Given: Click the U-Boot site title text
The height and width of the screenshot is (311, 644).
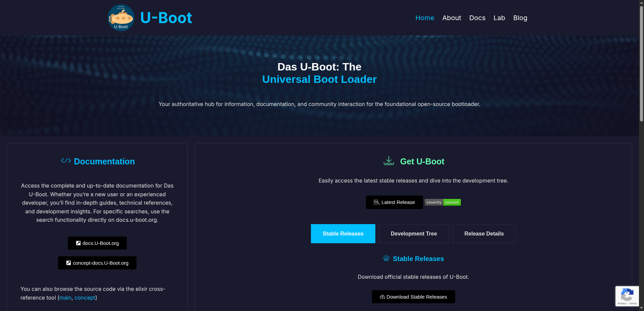Looking at the screenshot, I should (166, 18).
